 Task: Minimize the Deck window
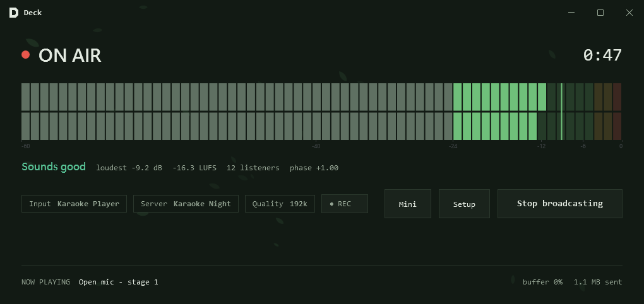pyautogui.click(x=571, y=13)
